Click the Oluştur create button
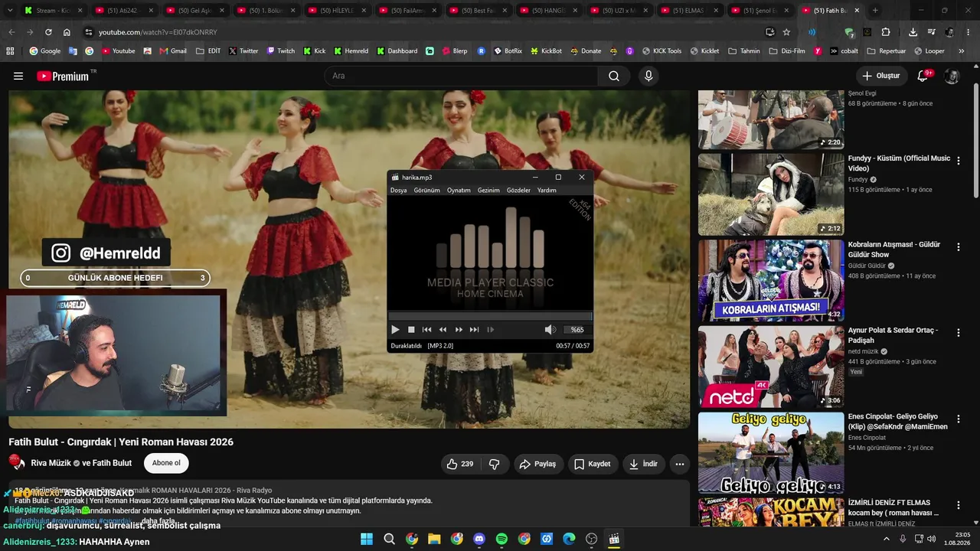The image size is (980, 551). pyautogui.click(x=881, y=76)
